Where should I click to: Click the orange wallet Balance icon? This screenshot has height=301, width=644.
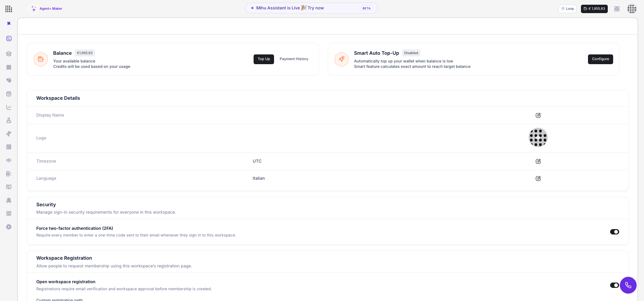(x=41, y=59)
